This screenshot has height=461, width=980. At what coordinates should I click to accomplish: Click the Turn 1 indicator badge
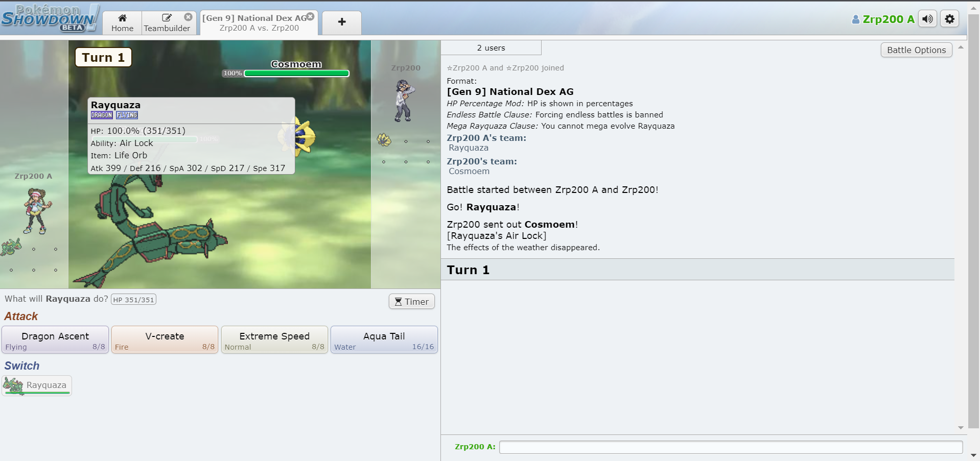tap(103, 57)
